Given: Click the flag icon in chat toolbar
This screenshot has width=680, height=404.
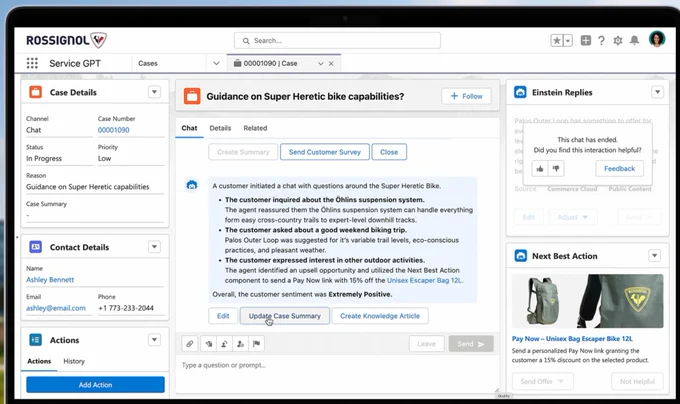Looking at the screenshot, I should pyautogui.click(x=256, y=344).
